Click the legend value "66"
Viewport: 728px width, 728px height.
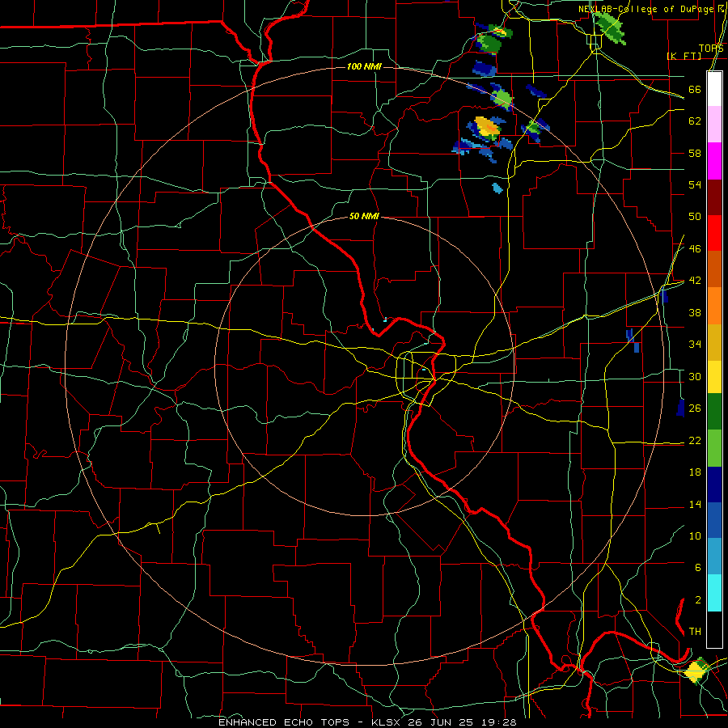[695, 89]
